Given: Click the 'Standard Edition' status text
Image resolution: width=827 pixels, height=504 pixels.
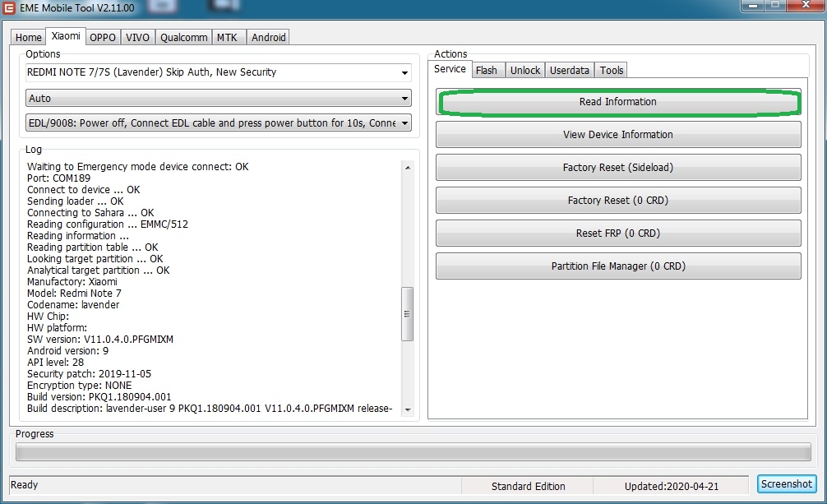Looking at the screenshot, I should 528,487.
